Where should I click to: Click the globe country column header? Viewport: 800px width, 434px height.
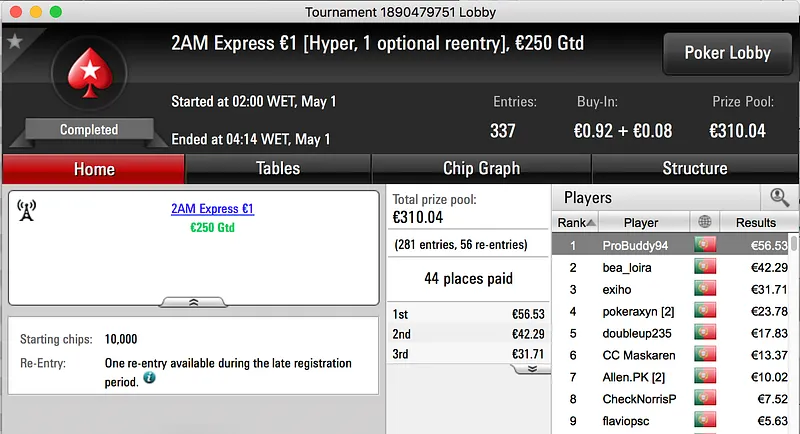tap(704, 222)
